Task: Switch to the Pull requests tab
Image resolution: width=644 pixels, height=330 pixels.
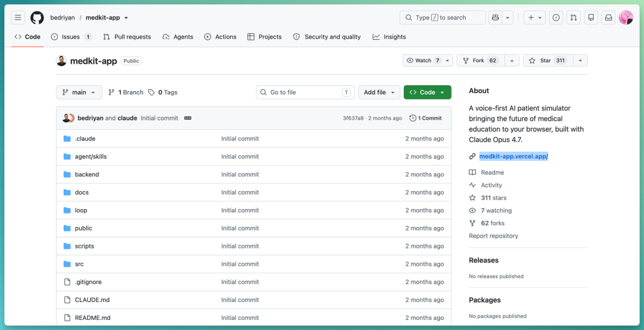Action: tap(127, 36)
